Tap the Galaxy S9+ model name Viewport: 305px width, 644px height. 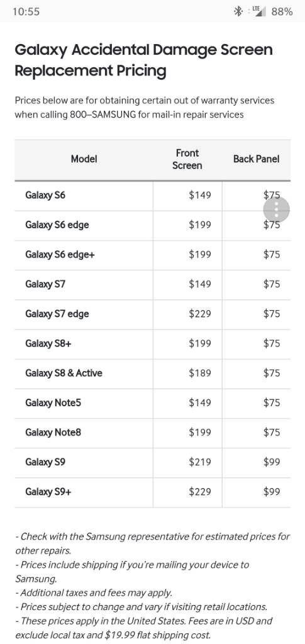coord(48,492)
